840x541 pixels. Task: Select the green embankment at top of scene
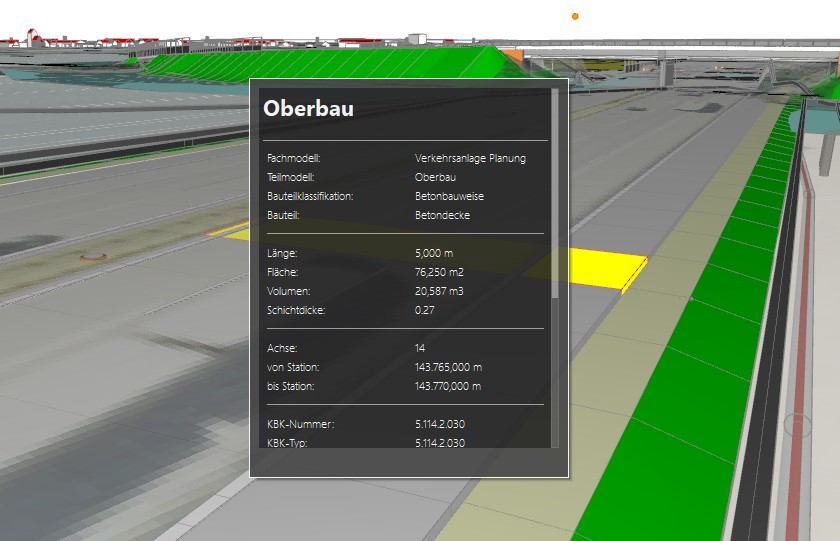(x=332, y=63)
